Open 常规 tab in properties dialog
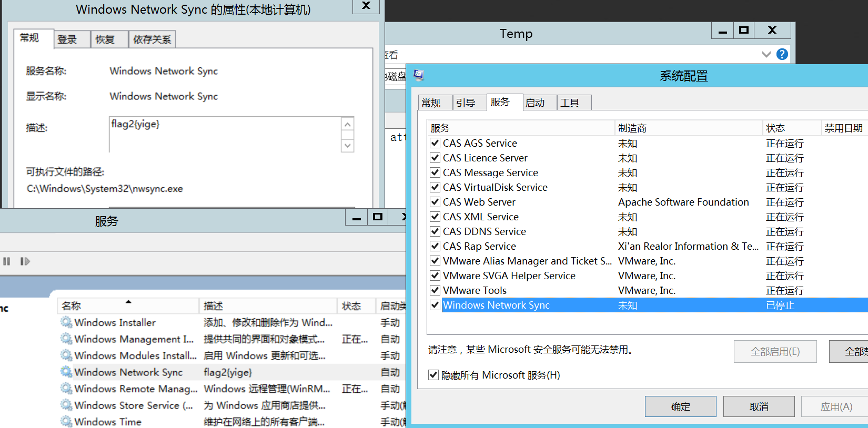 (x=34, y=38)
